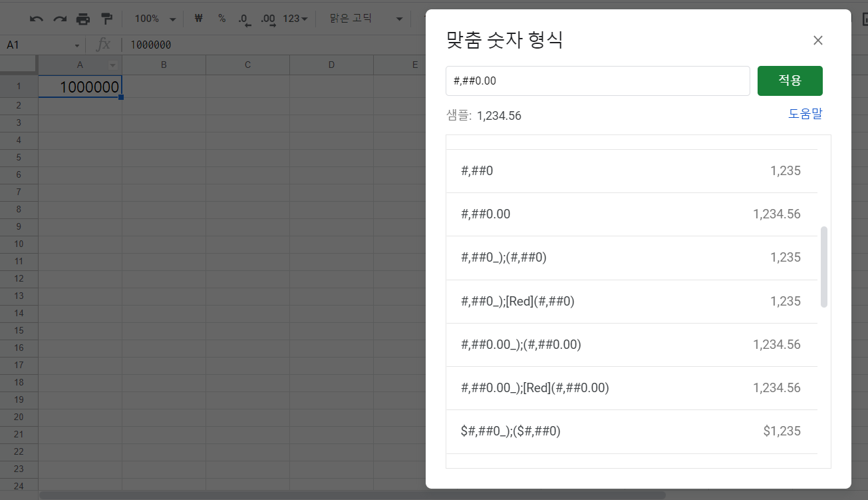Select the paint format roller icon
The width and height of the screenshot is (868, 500).
tap(106, 19)
